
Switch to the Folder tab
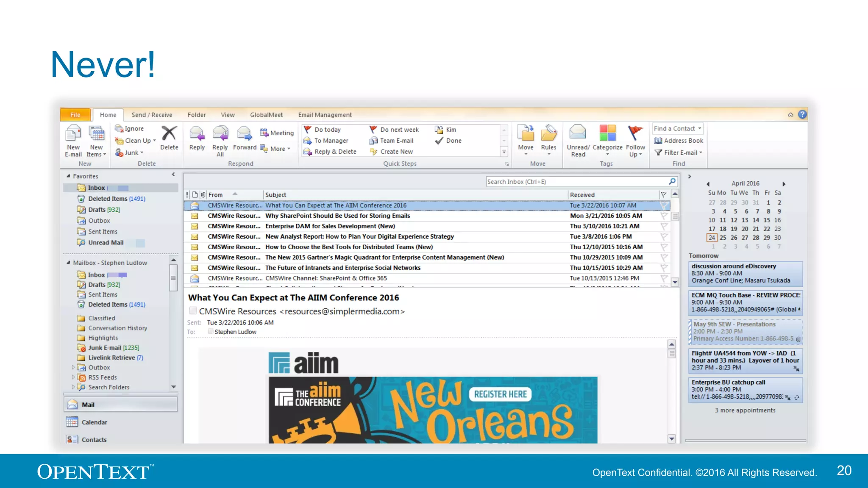pos(197,115)
